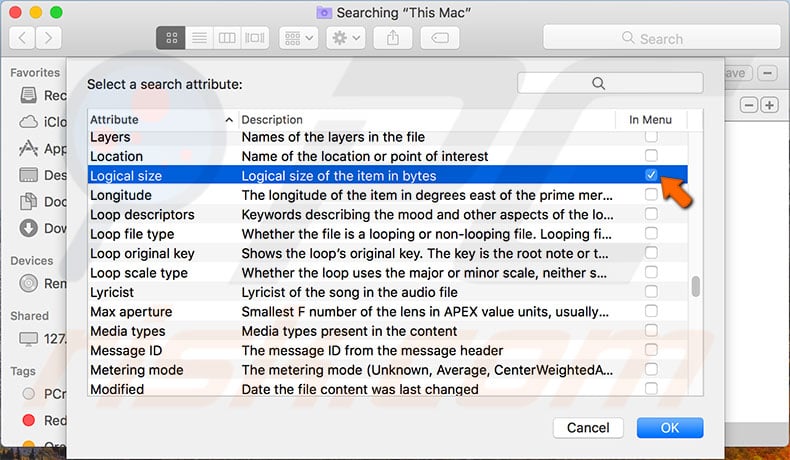Click the Share toolbar icon

tap(392, 38)
